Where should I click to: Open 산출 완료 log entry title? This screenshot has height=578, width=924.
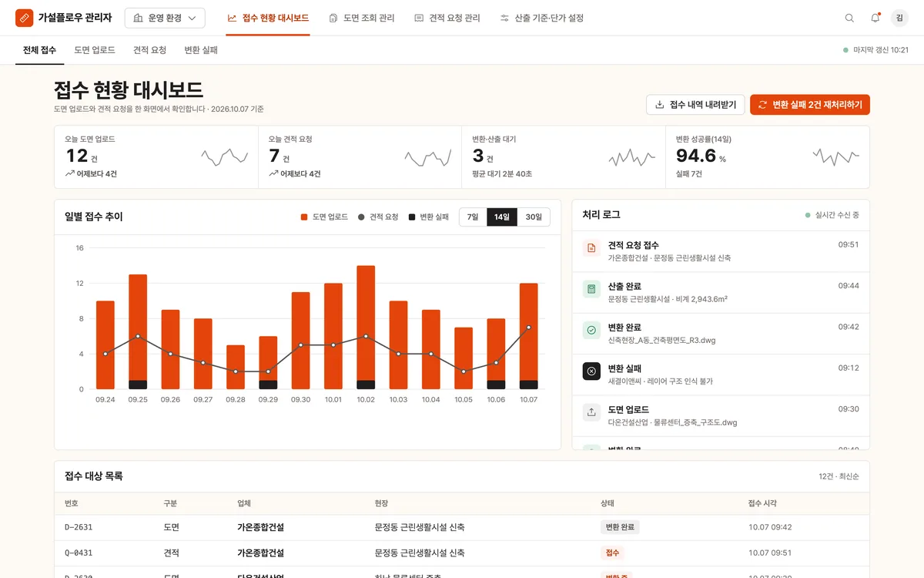point(624,286)
